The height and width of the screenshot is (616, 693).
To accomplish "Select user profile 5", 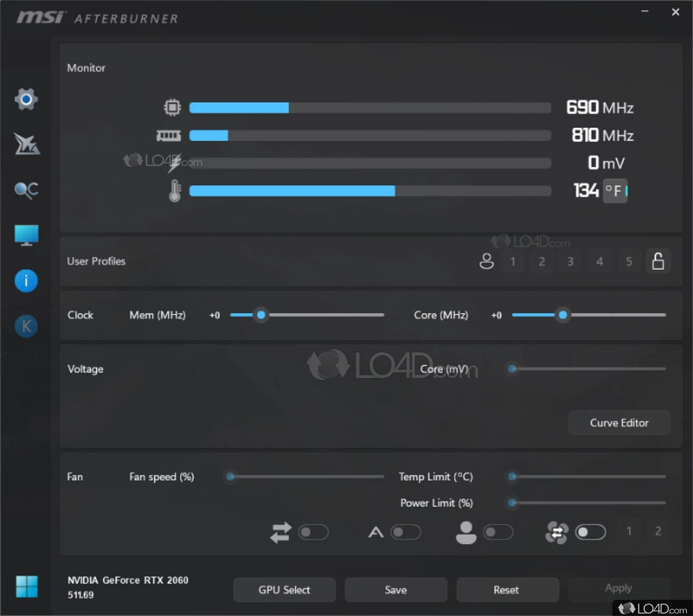I will pyautogui.click(x=629, y=261).
